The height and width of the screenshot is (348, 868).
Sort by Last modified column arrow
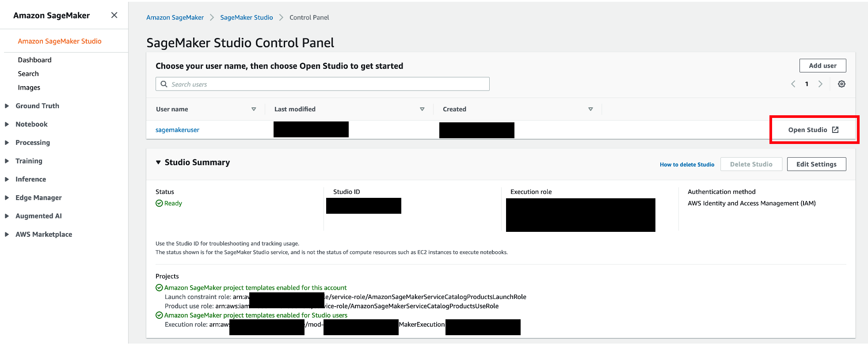[422, 109]
